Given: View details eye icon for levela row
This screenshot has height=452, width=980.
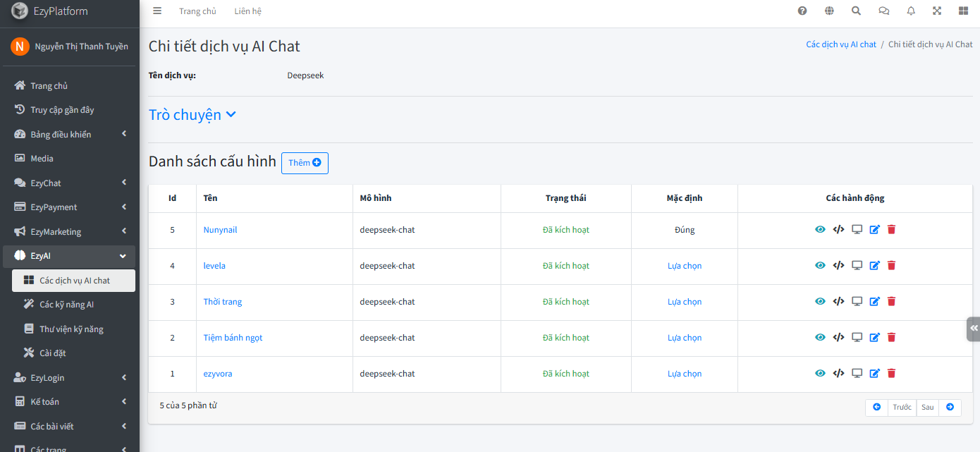Looking at the screenshot, I should point(820,265).
